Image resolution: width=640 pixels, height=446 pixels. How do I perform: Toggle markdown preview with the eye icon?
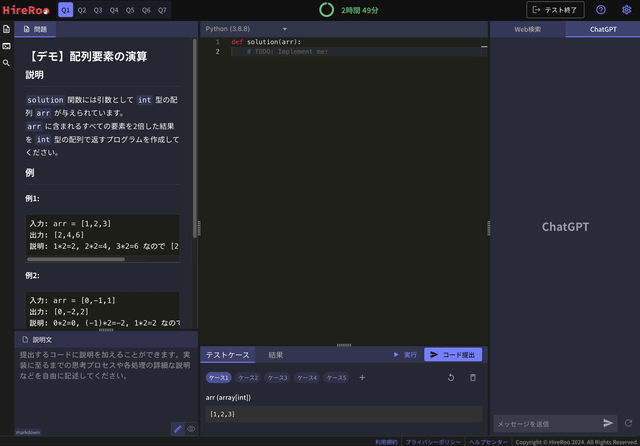pyautogui.click(x=191, y=429)
